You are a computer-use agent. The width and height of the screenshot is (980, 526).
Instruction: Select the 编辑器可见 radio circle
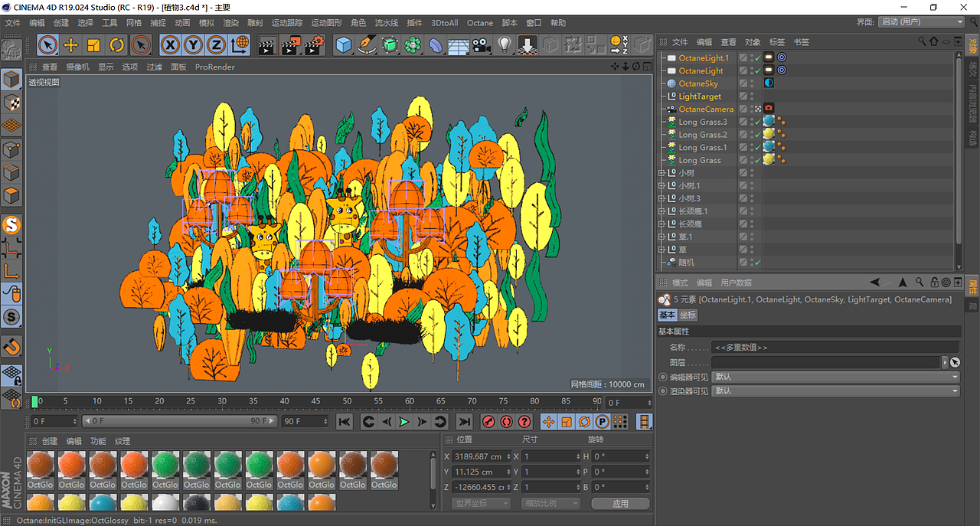pyautogui.click(x=663, y=377)
